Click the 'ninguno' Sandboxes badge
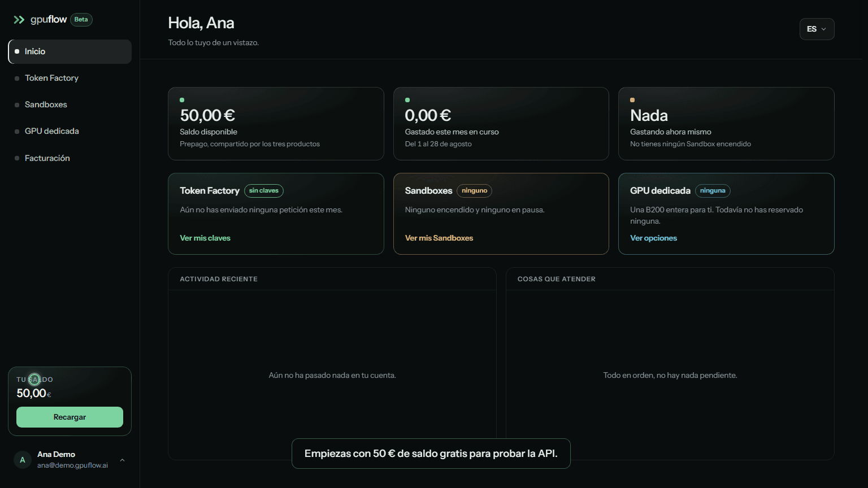This screenshot has height=488, width=868. [x=474, y=190]
